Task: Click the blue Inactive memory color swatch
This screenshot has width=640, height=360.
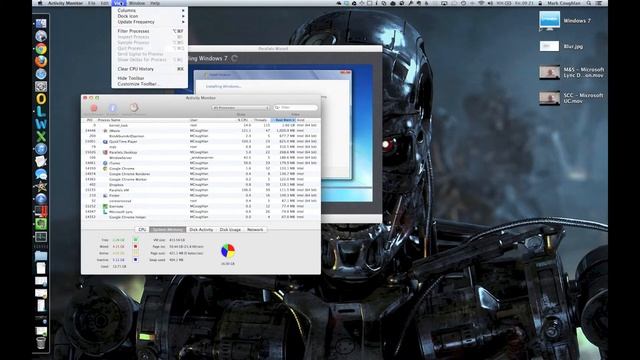Action: pos(136,260)
